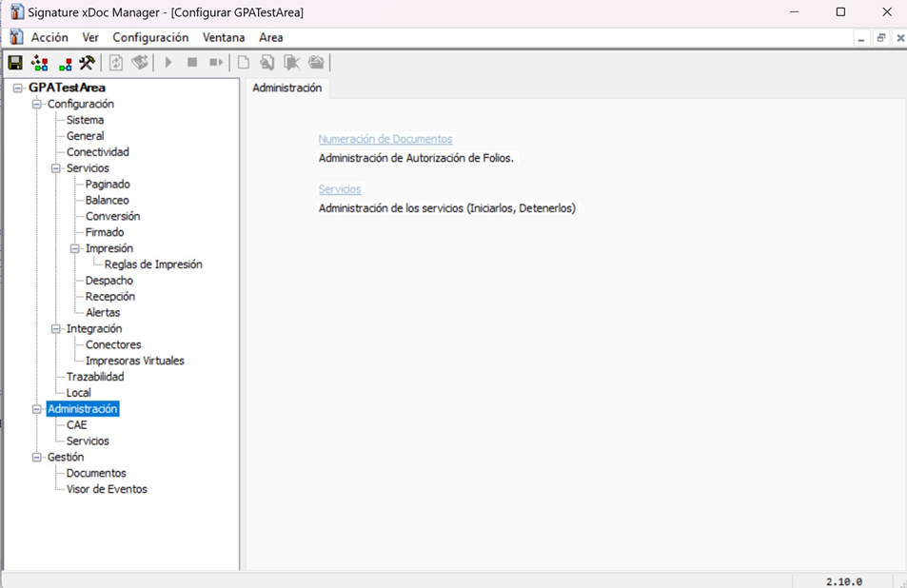This screenshot has width=907, height=588.
Task: Select Reglas de Impresión tree item
Action: point(153,265)
